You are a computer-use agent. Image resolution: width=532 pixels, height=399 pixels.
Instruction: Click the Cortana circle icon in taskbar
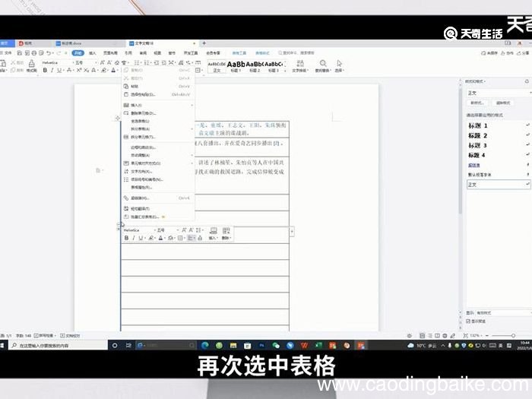115,345
